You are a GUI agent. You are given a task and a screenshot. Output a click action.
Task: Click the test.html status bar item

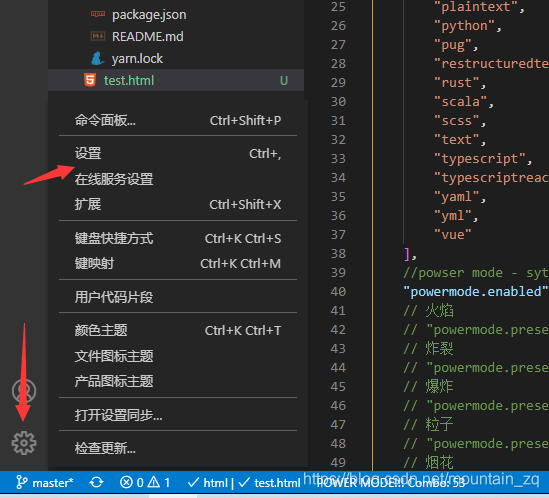tap(269, 483)
